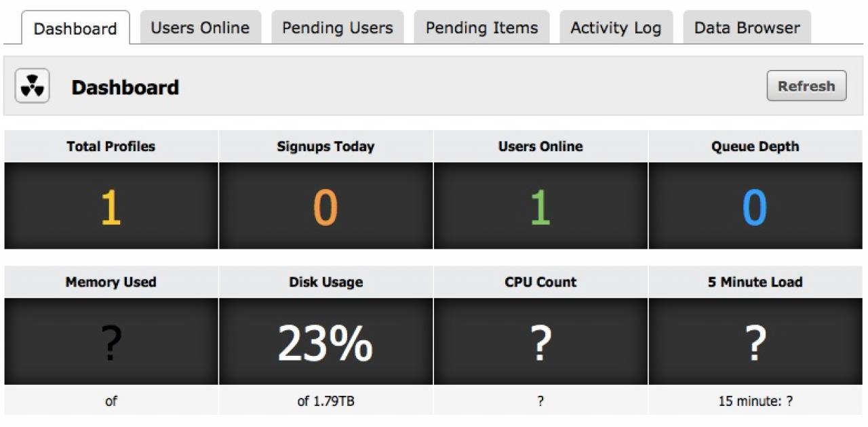Click the green Users Online count
The width and height of the screenshot is (868, 427).
pyautogui.click(x=540, y=207)
